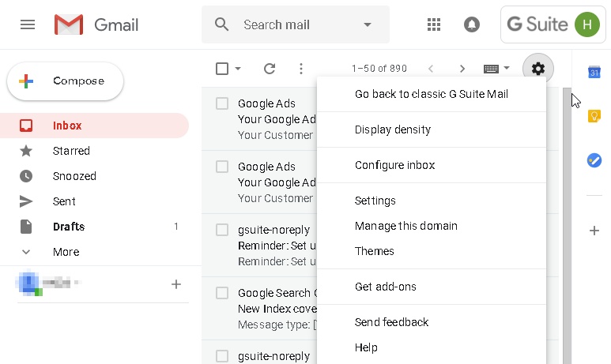Select the gsuite-noreply Reminder email checkbox
Viewport: 611px width, 364px height.
click(222, 230)
